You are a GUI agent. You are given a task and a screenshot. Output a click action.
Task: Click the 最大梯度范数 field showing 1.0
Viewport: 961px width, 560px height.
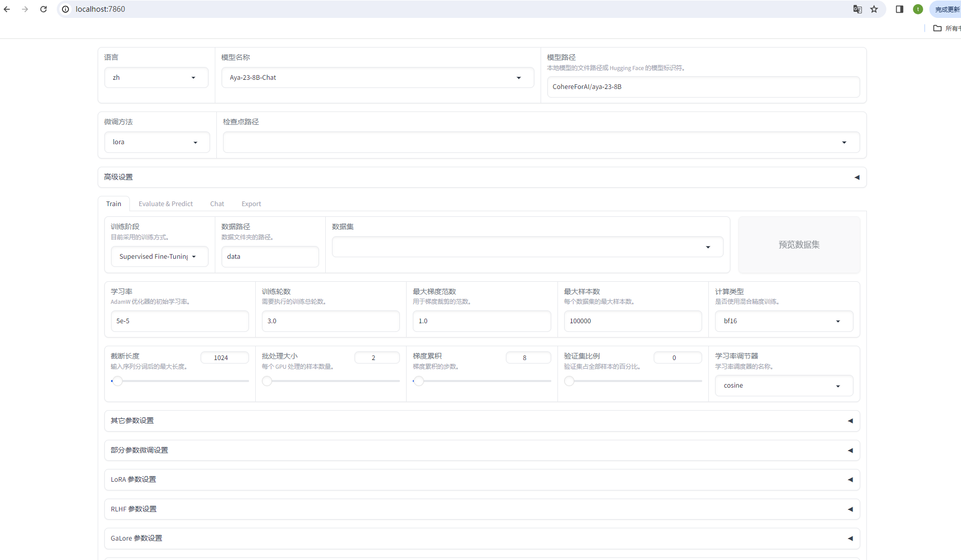[482, 321]
